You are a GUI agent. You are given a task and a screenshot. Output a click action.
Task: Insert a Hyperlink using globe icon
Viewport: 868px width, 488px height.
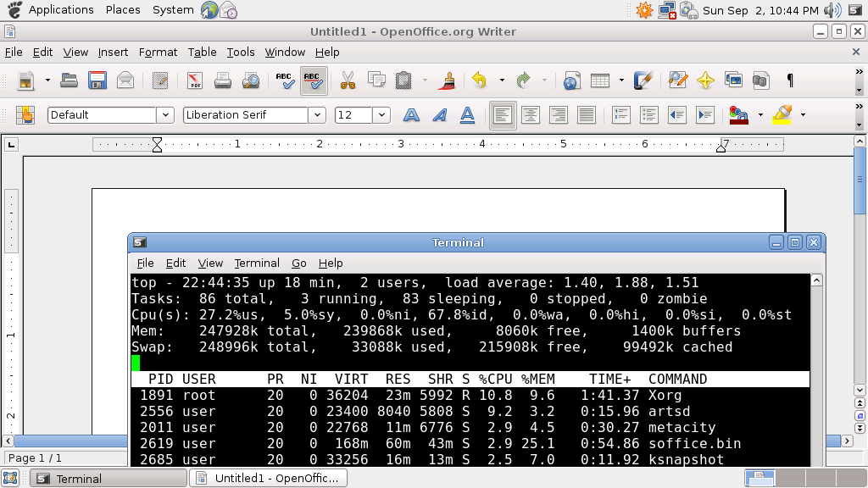571,80
